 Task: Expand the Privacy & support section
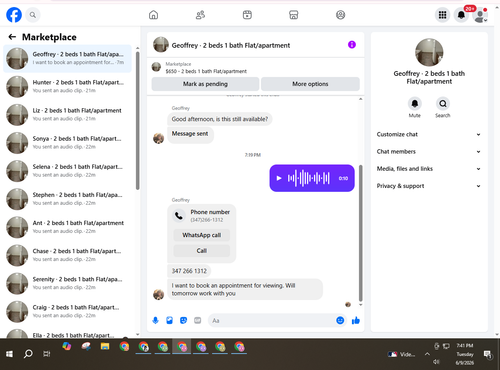click(x=429, y=186)
